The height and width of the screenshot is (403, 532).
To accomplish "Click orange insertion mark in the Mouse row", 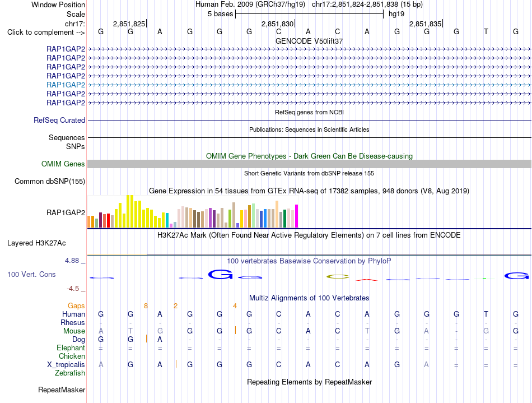I will [235, 330].
